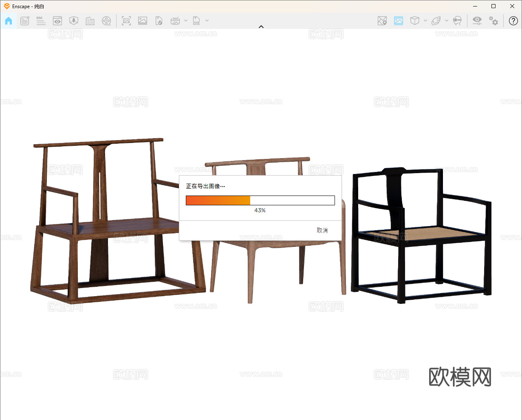Open the visual settings eye icon
The width and height of the screenshot is (522, 420).
coord(477,21)
